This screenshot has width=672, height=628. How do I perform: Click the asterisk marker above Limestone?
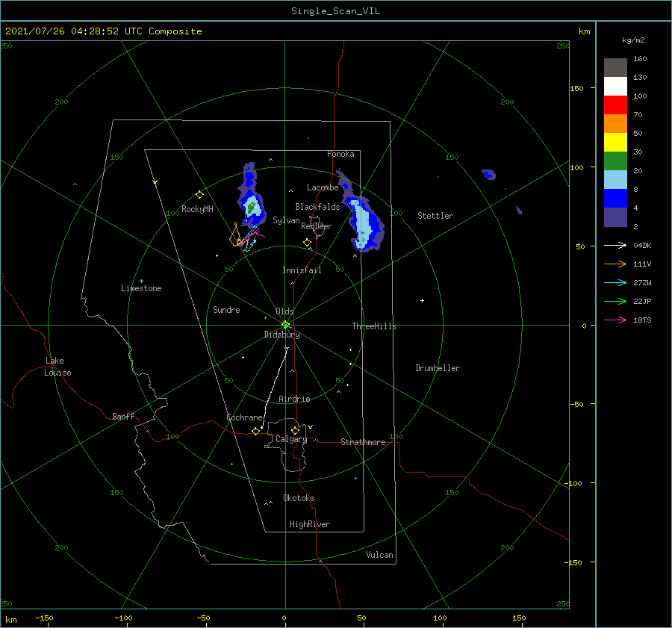tap(141, 282)
